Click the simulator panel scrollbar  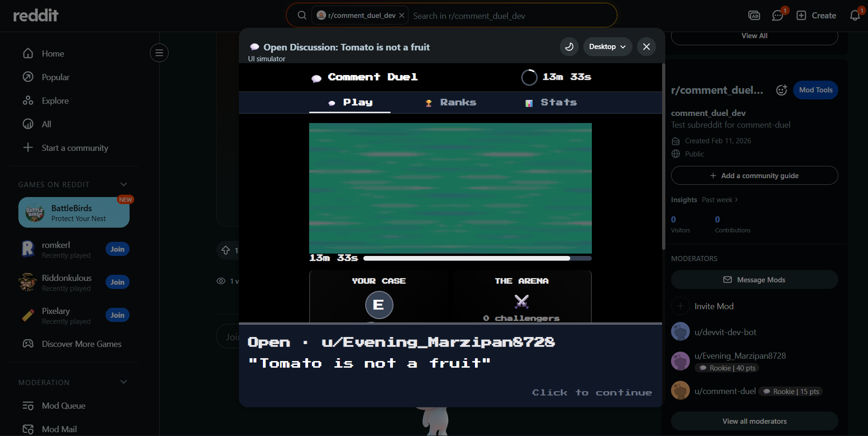pyautogui.click(x=663, y=157)
